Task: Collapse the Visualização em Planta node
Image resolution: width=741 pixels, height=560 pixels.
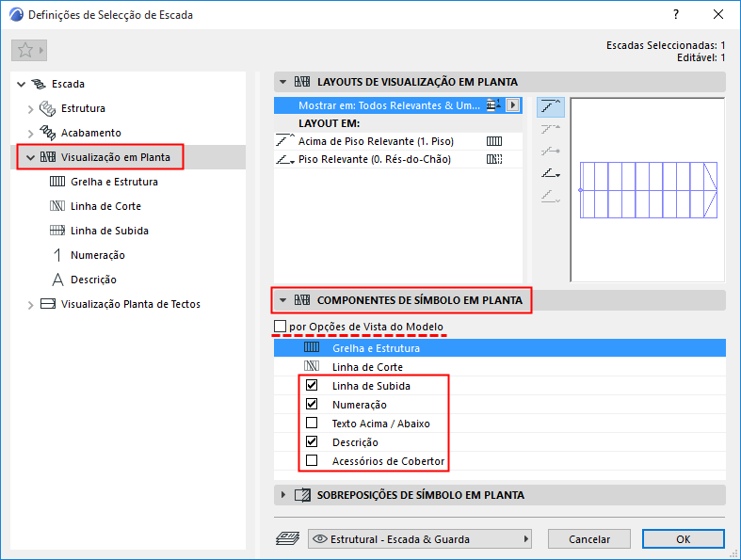Action: tap(31, 157)
